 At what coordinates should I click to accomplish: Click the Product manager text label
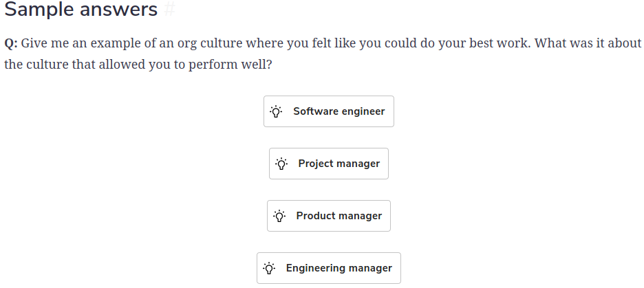339,216
